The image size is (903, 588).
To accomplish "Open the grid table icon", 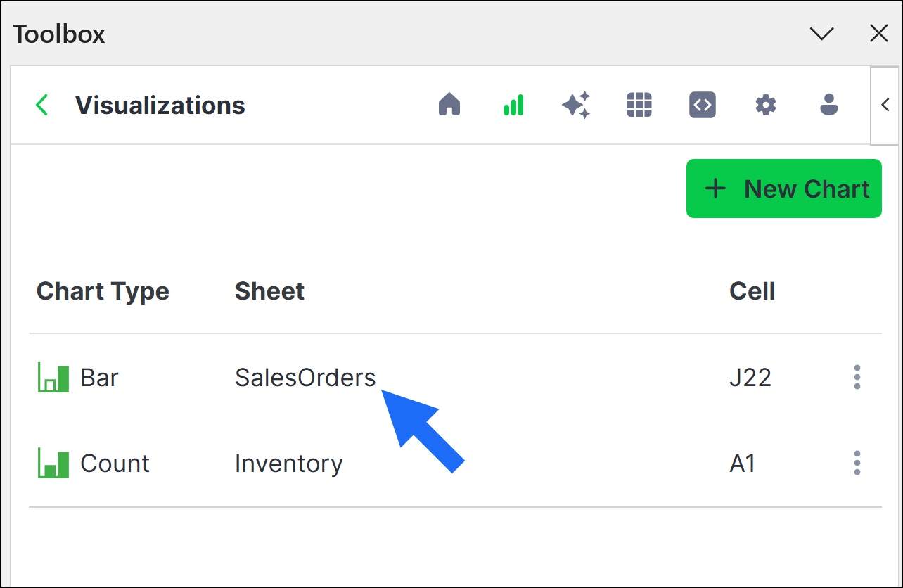I will tap(639, 106).
